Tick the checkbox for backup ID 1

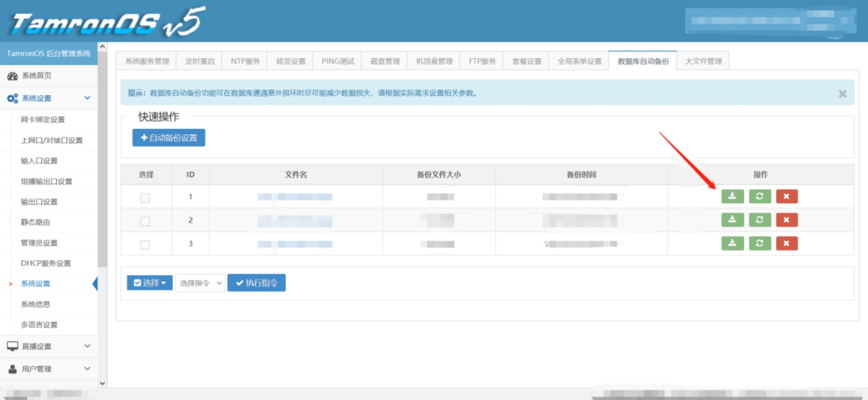pyautogui.click(x=145, y=198)
